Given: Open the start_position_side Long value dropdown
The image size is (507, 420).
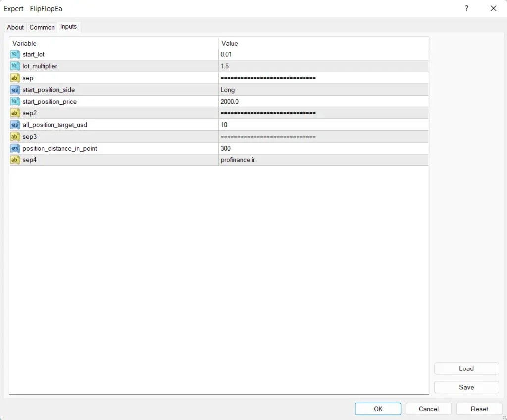Looking at the screenshot, I should click(x=323, y=90).
